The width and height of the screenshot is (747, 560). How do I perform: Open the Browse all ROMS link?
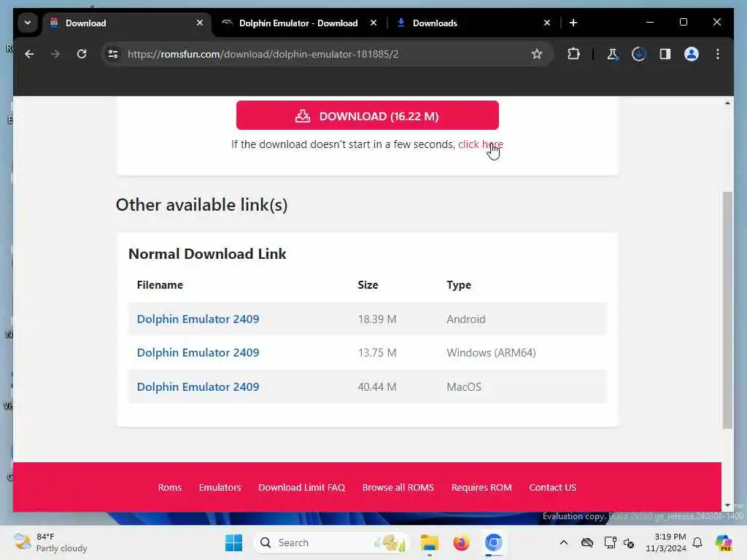398,488
